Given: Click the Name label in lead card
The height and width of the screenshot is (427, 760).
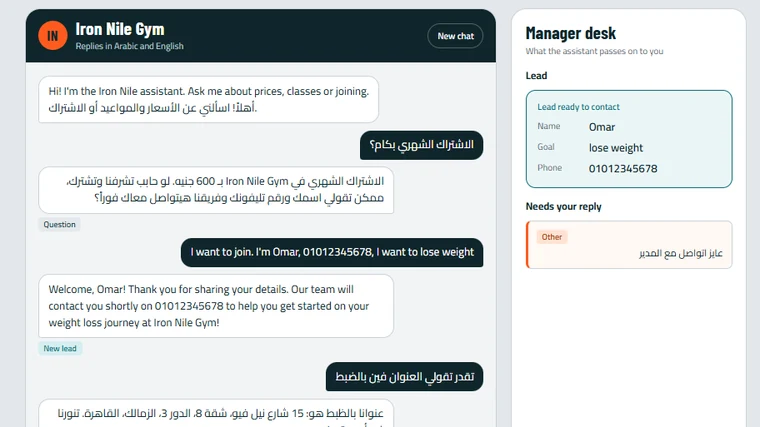Looking at the screenshot, I should 549,126.
